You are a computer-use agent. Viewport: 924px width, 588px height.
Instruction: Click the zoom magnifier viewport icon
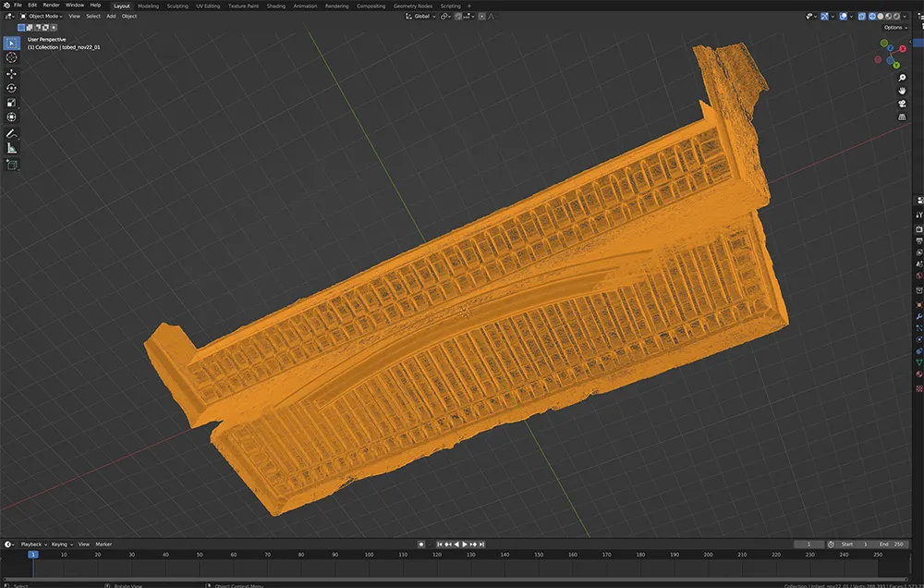coord(902,78)
